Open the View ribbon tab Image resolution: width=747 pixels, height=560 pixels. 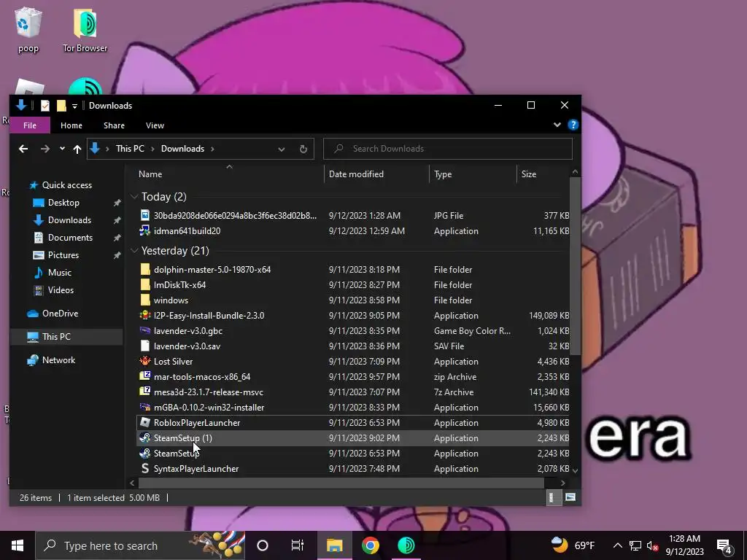pyautogui.click(x=155, y=125)
